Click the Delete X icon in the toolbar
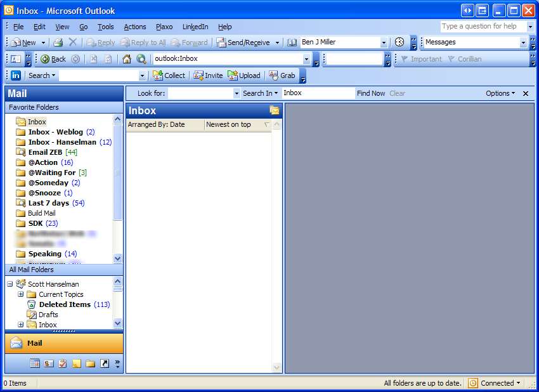 point(72,42)
